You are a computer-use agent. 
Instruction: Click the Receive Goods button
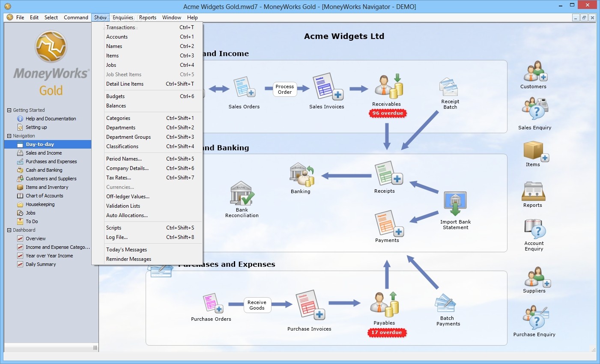point(257,305)
